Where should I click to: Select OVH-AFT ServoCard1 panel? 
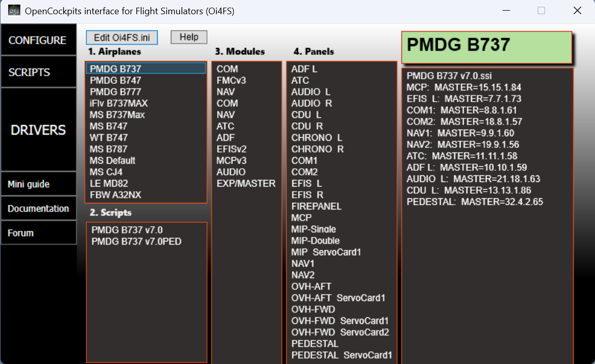338,297
